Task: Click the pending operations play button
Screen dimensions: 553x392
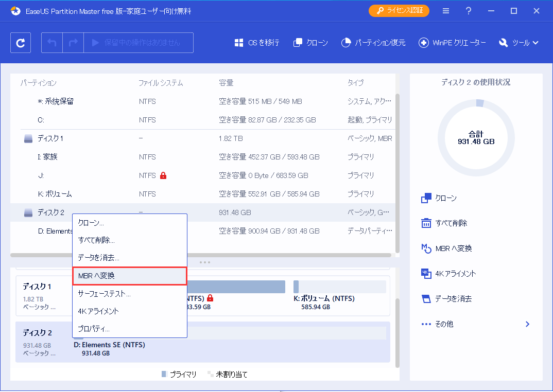Action: click(139, 43)
